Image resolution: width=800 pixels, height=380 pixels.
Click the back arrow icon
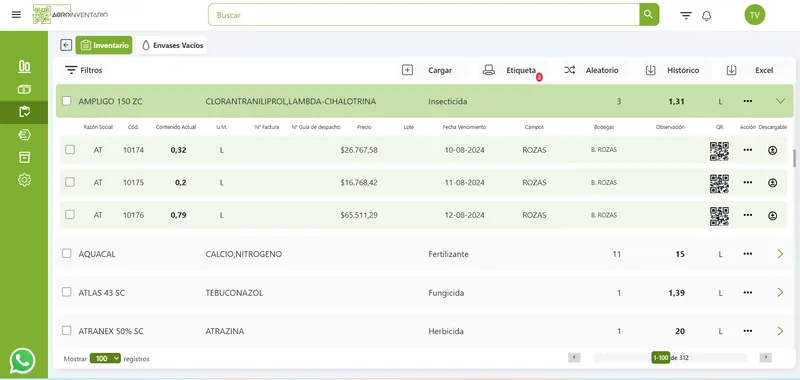coord(66,45)
